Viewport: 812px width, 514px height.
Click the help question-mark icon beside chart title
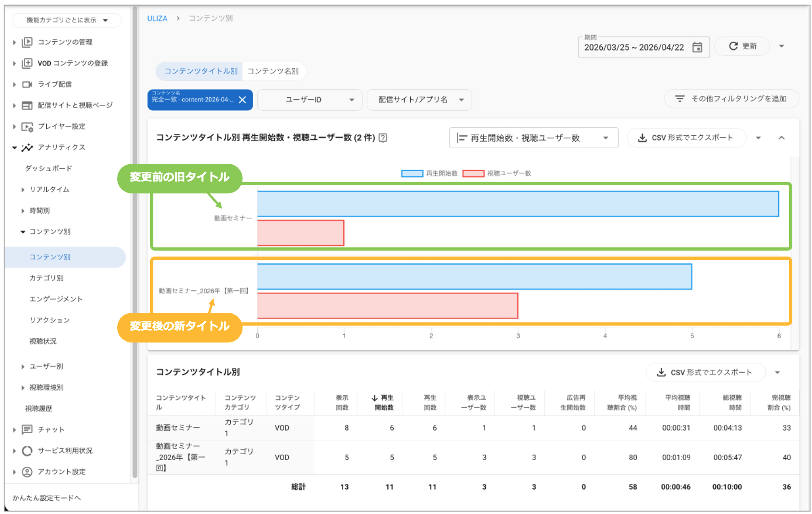[x=383, y=138]
